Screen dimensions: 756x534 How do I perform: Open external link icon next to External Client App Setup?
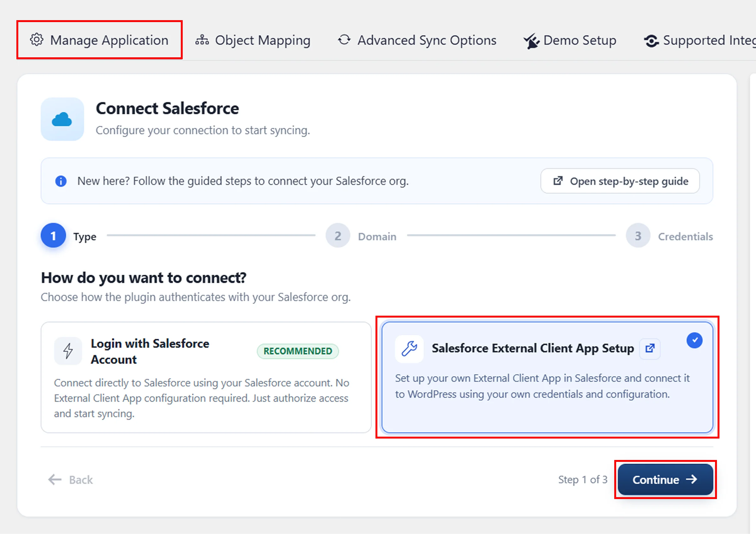pyautogui.click(x=650, y=349)
